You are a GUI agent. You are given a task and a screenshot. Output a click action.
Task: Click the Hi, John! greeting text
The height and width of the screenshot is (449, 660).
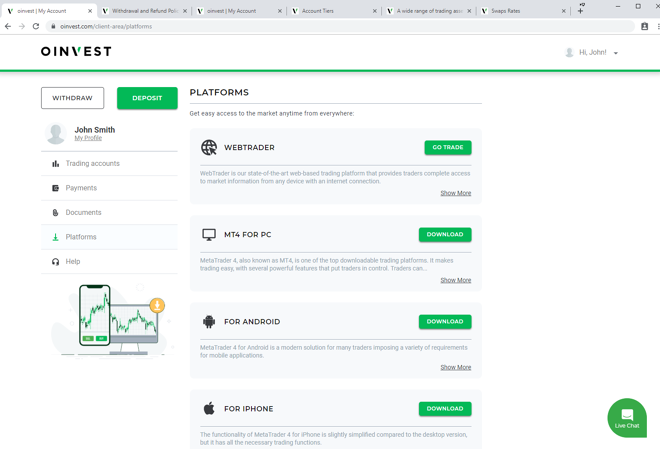click(593, 53)
